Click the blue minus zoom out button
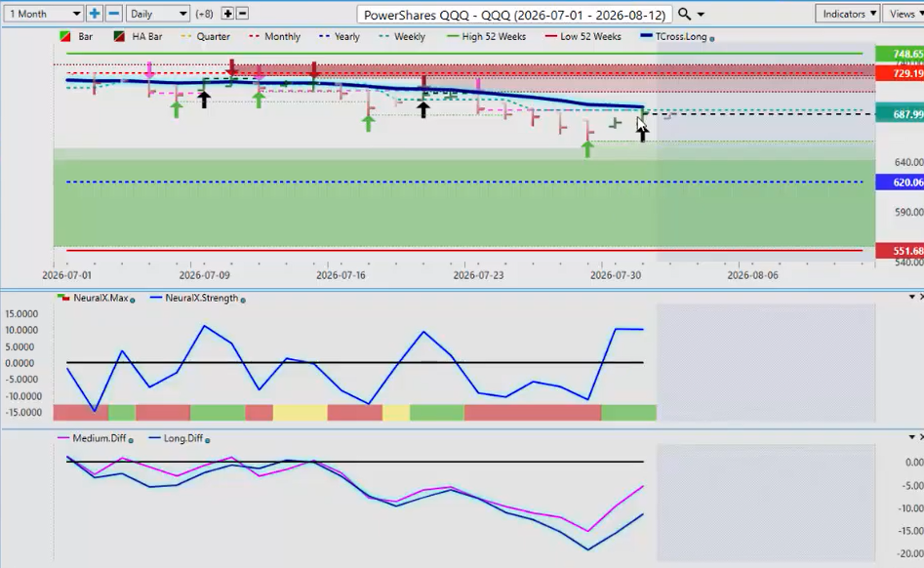The width and height of the screenshot is (924, 568). click(114, 14)
